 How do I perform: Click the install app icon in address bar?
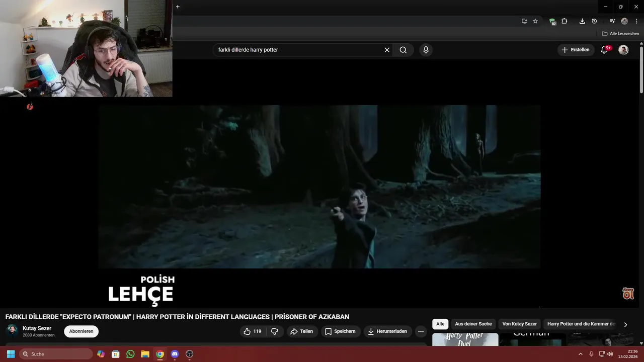(524, 21)
